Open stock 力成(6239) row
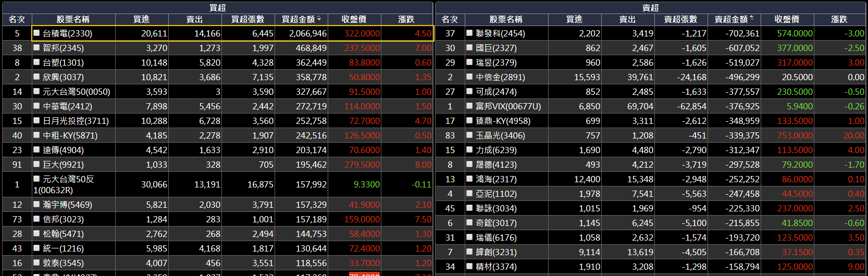This screenshot has width=868, height=276. 651,149
